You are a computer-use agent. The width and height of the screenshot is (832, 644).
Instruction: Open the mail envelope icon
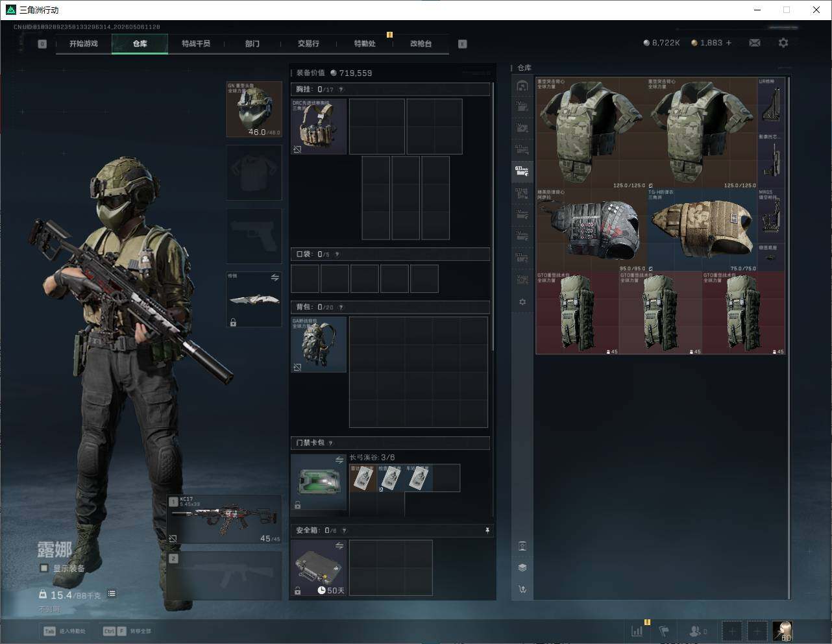click(754, 43)
